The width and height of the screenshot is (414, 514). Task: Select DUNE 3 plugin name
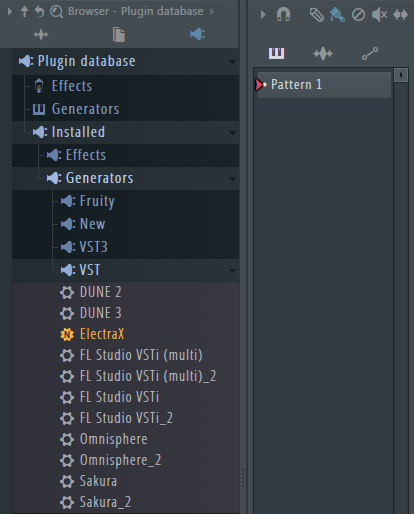tap(101, 313)
